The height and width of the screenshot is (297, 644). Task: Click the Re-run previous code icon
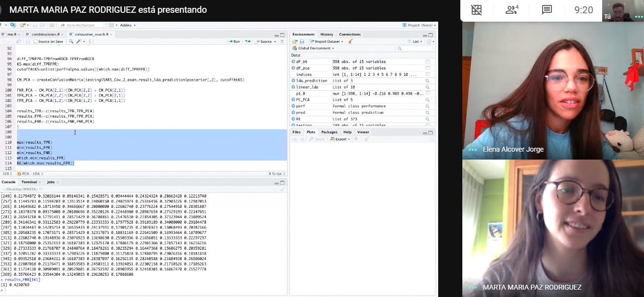(248, 41)
